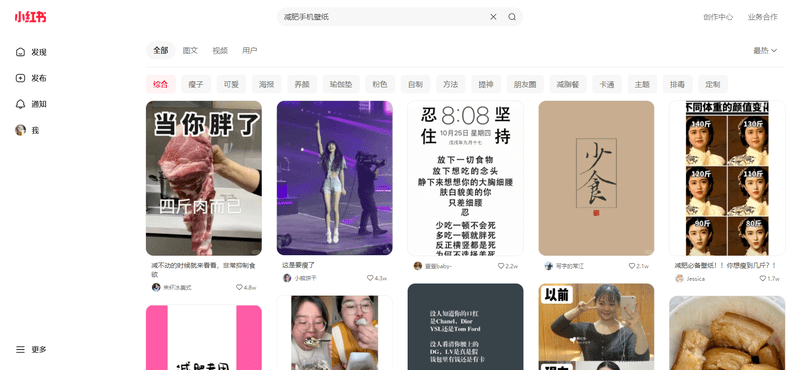Open 业务合作 link
Viewport: 800px width, 370px height.
point(763,17)
